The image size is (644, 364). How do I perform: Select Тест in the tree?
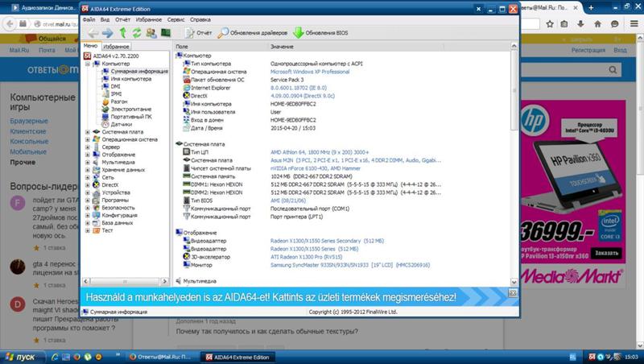point(107,230)
